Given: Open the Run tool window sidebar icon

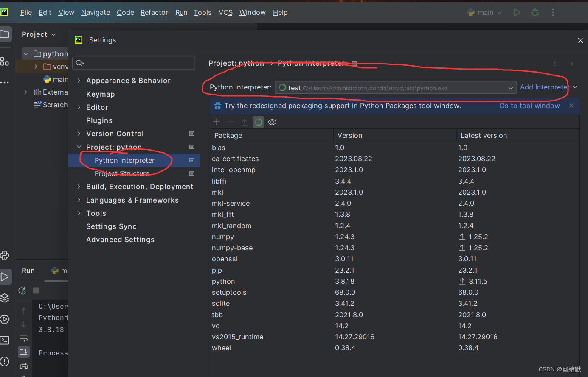Looking at the screenshot, I should [x=5, y=277].
